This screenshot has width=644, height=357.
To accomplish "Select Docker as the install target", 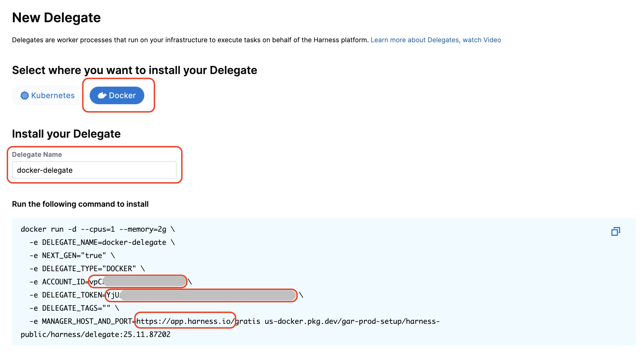I will [x=117, y=95].
